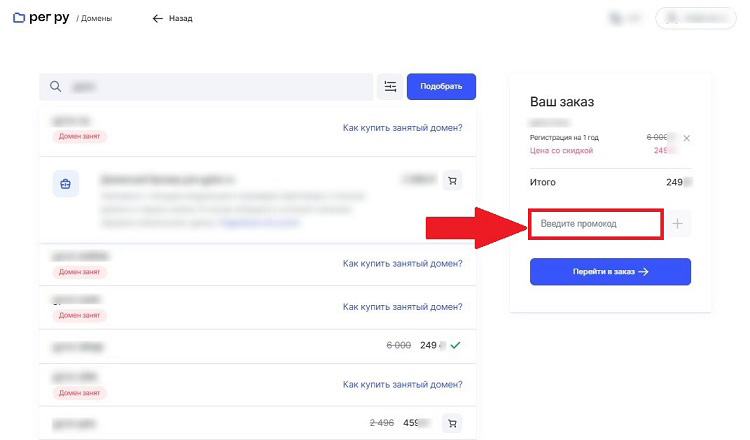Go back using the Назад arrow
Image resolution: width=750 pixels, height=440 pixels.
(x=172, y=18)
